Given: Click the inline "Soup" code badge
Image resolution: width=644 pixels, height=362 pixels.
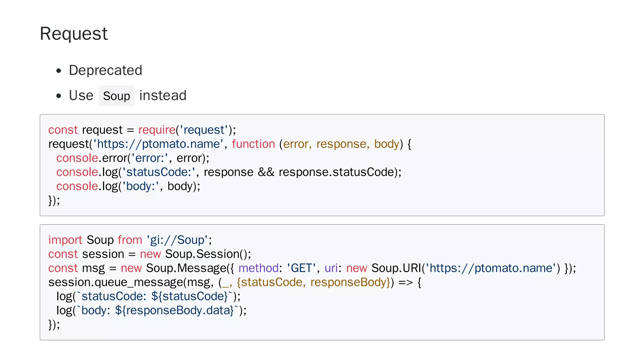Looking at the screenshot, I should click(116, 96).
